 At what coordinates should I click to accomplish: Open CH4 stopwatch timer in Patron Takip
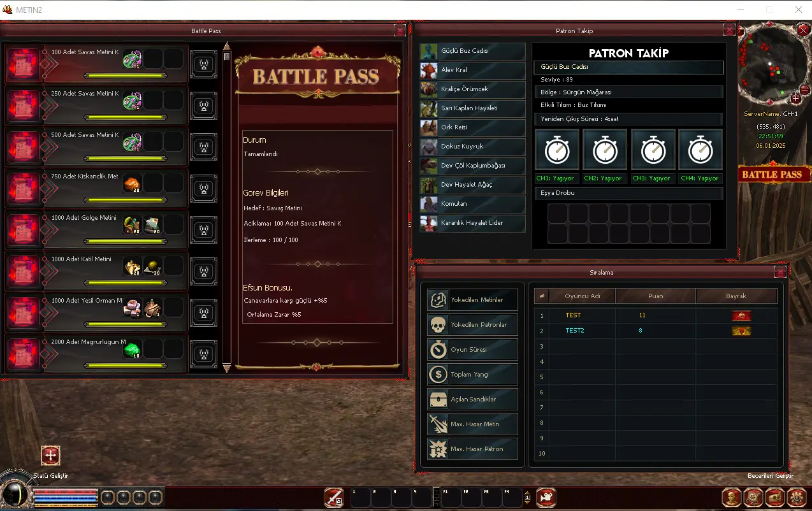click(701, 150)
